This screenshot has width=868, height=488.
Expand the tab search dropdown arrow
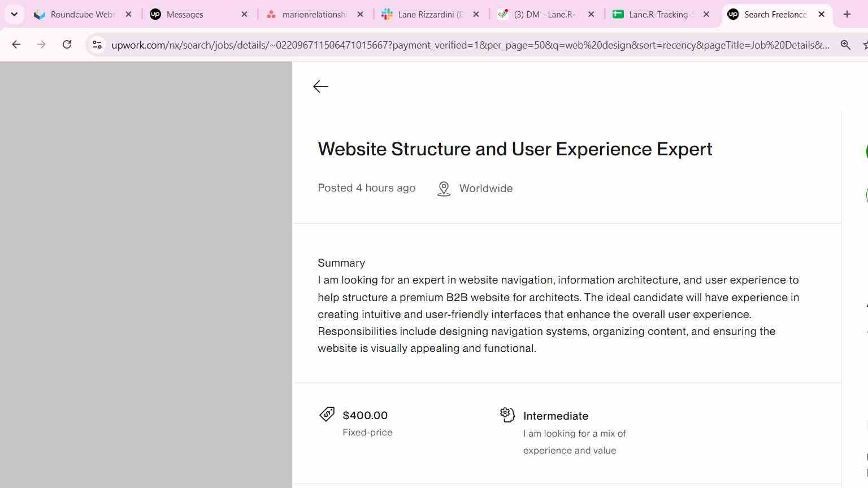[14, 14]
